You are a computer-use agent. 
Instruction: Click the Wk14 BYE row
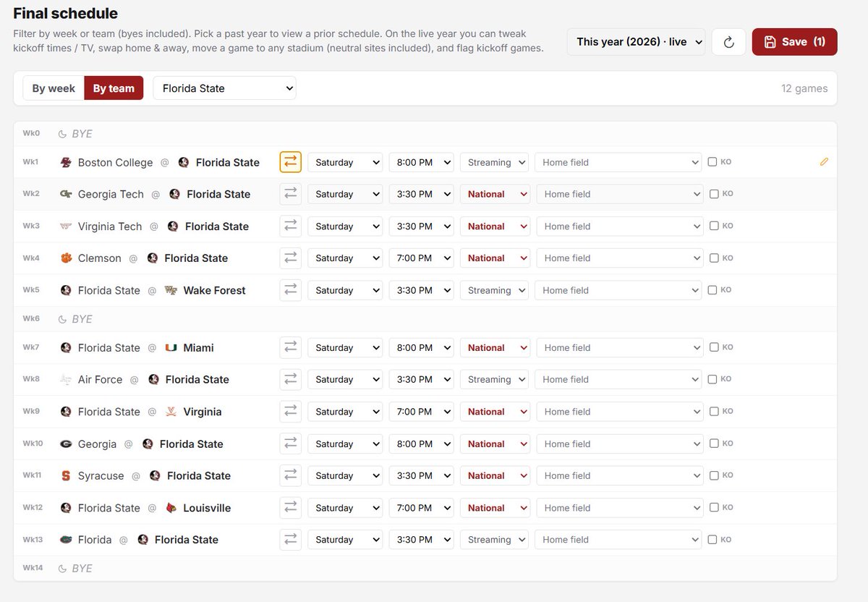point(425,568)
